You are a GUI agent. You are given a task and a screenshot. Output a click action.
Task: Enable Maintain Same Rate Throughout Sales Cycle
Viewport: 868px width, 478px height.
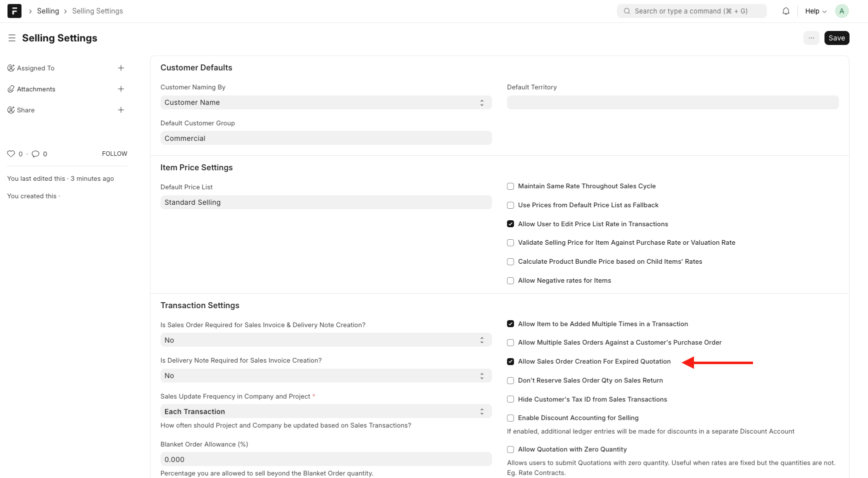(510, 186)
